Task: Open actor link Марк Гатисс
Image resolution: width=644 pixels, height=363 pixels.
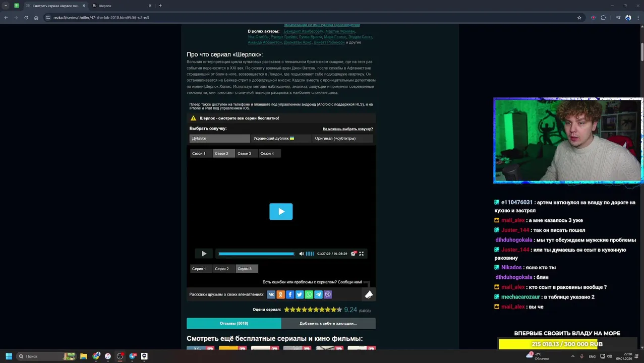Action: (x=335, y=37)
